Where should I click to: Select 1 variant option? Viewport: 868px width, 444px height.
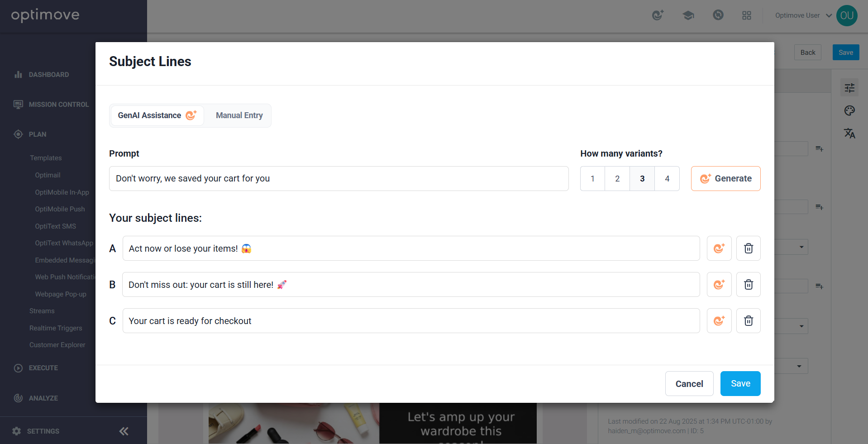[592, 179]
